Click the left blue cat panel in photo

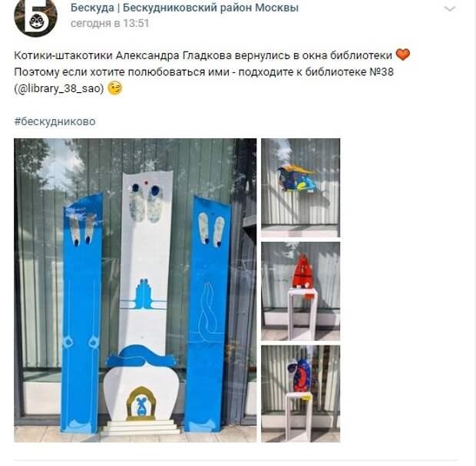[81, 312]
